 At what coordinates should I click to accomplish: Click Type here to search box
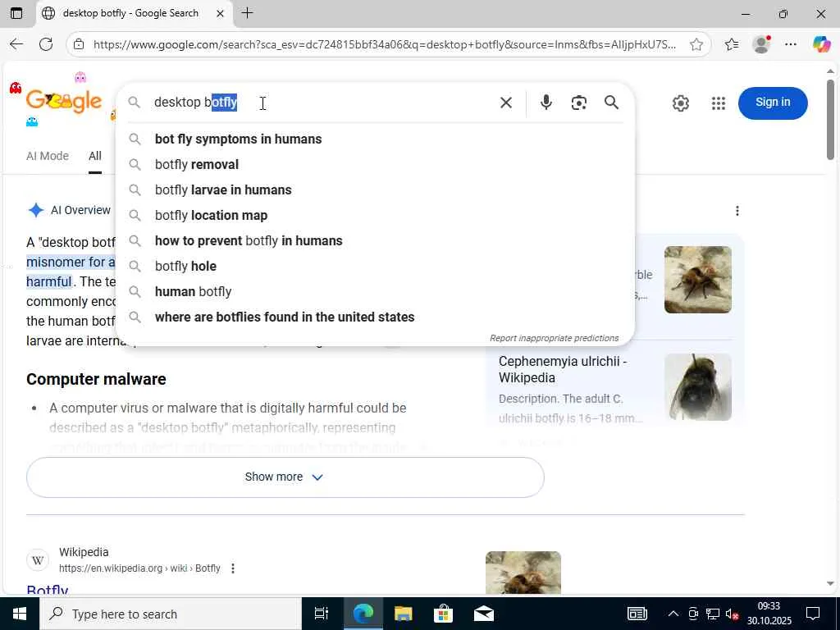pos(171,614)
